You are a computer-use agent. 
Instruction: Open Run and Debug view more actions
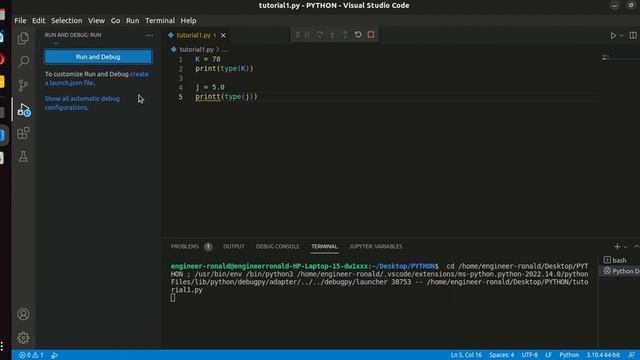tap(150, 35)
